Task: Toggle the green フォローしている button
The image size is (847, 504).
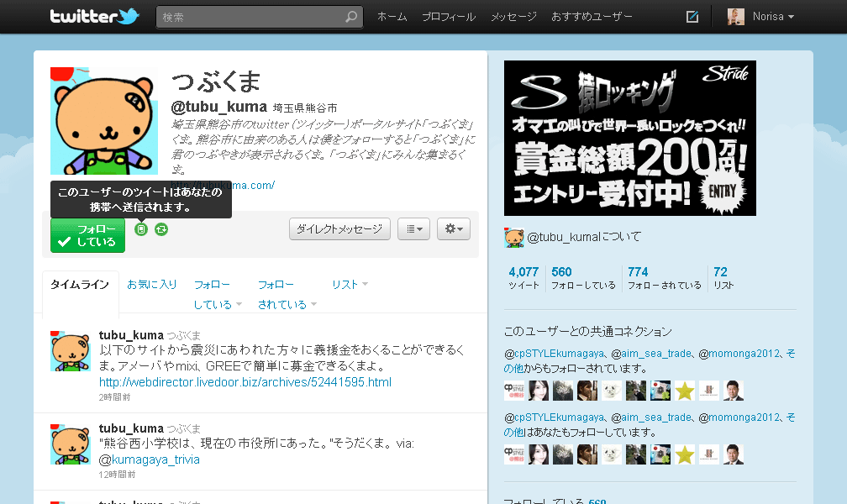Action: pos(88,235)
